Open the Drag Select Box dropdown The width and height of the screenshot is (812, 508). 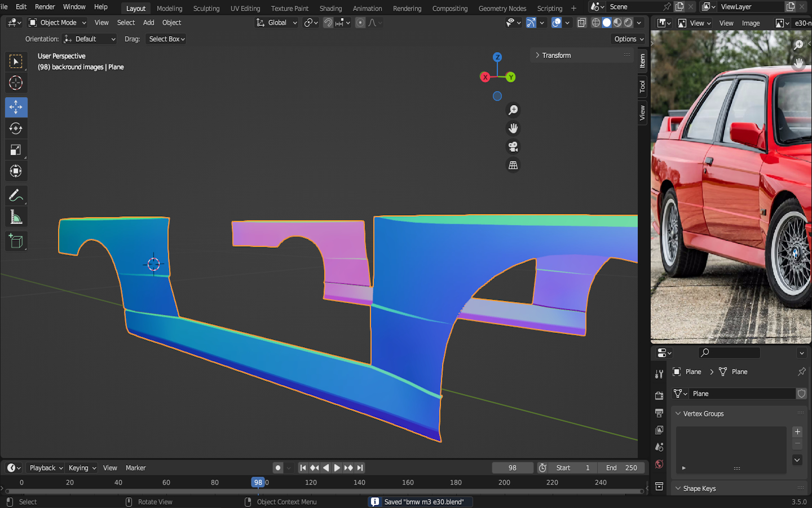[166, 39]
